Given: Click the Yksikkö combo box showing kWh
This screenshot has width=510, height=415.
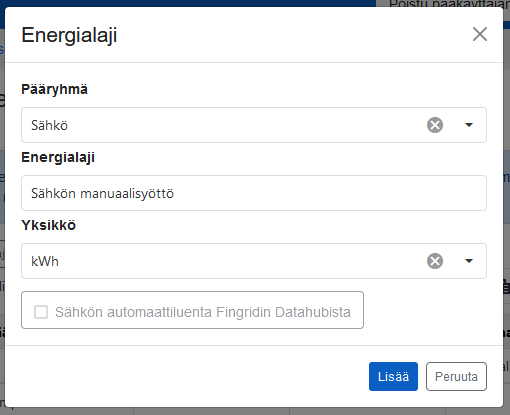Looking at the screenshot, I should click(254, 261).
